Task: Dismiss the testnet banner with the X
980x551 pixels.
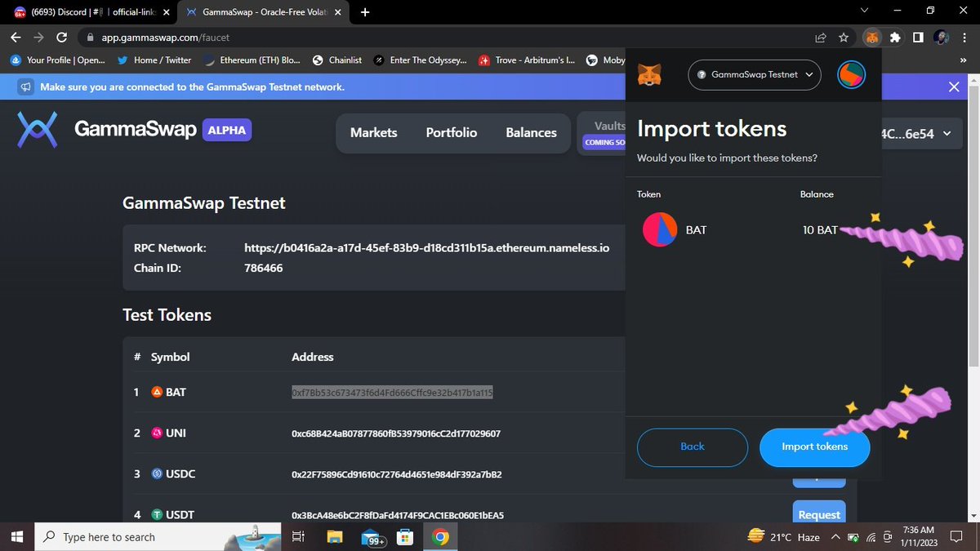Action: pyautogui.click(x=954, y=87)
